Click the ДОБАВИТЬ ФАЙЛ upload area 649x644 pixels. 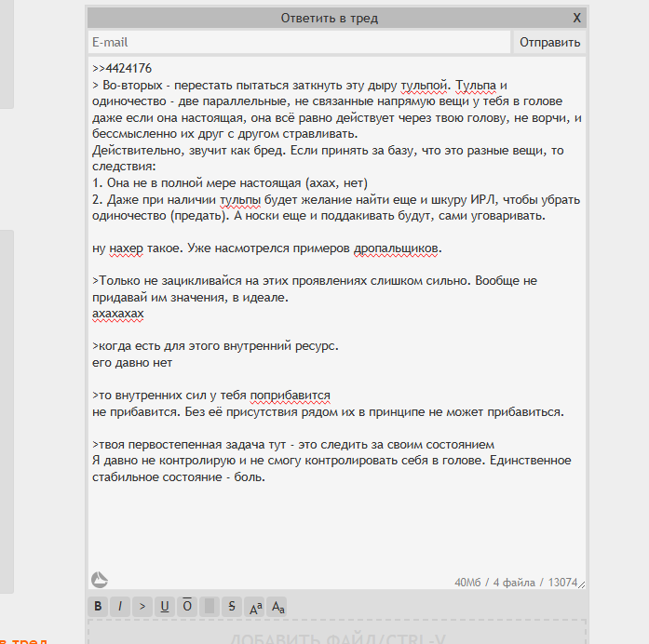pyautogui.click(x=336, y=635)
